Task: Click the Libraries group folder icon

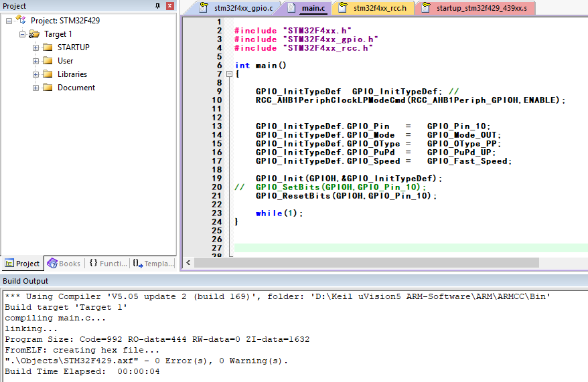Action: pos(48,74)
